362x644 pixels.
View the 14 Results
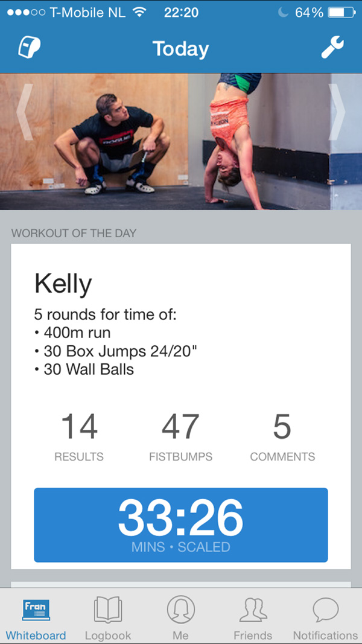(79, 437)
